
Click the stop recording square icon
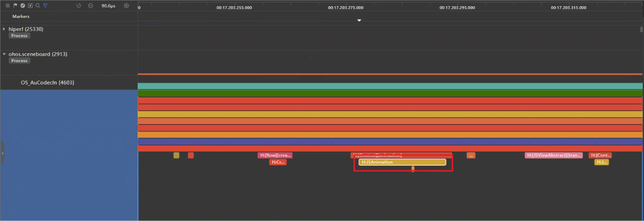pos(8,6)
